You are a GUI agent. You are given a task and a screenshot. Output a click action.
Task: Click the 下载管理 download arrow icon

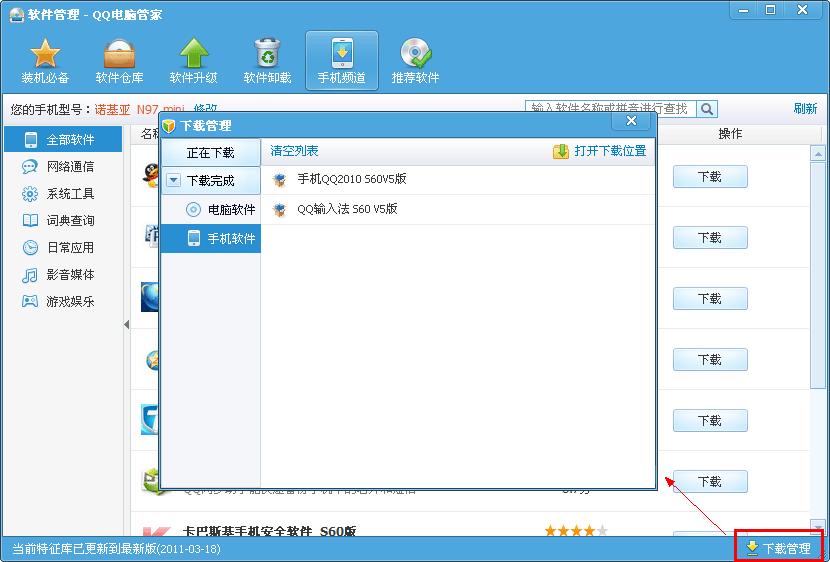pyautogui.click(x=752, y=548)
